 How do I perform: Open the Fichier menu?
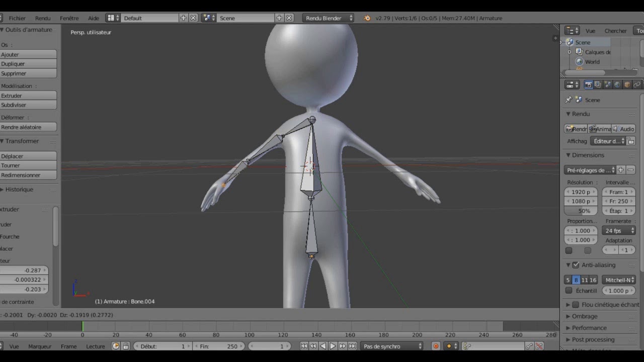(17, 18)
